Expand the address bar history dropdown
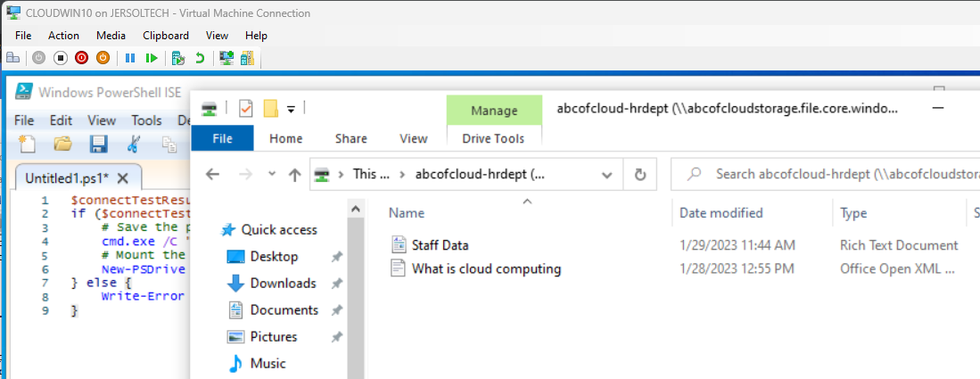 606,175
